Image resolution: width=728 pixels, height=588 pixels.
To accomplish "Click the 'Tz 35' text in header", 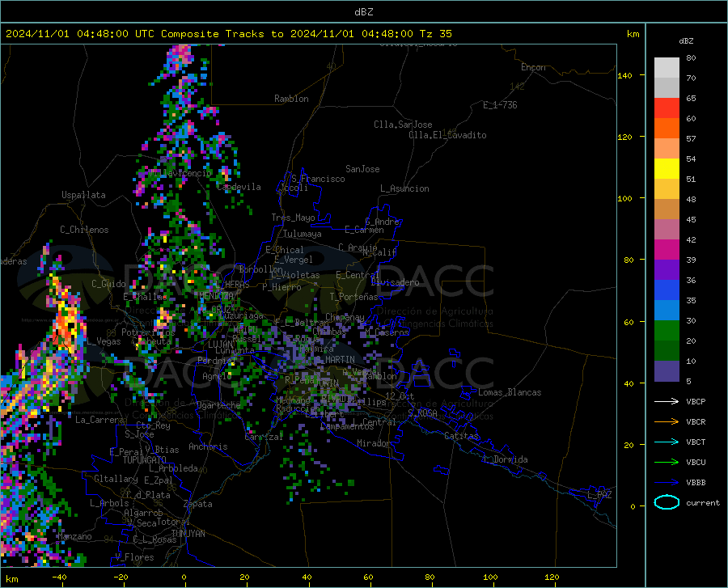I will (435, 34).
